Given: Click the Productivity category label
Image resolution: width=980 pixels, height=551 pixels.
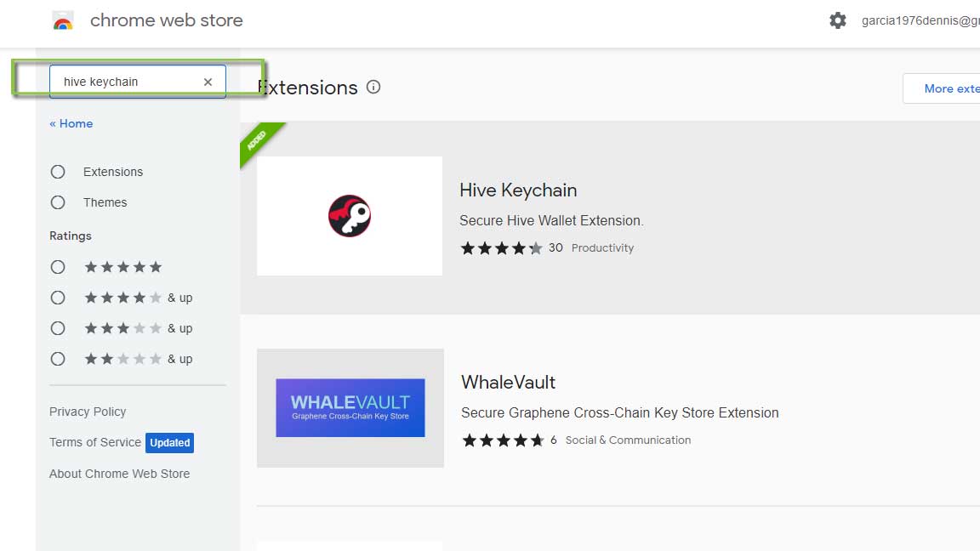Looking at the screenshot, I should [x=602, y=248].
